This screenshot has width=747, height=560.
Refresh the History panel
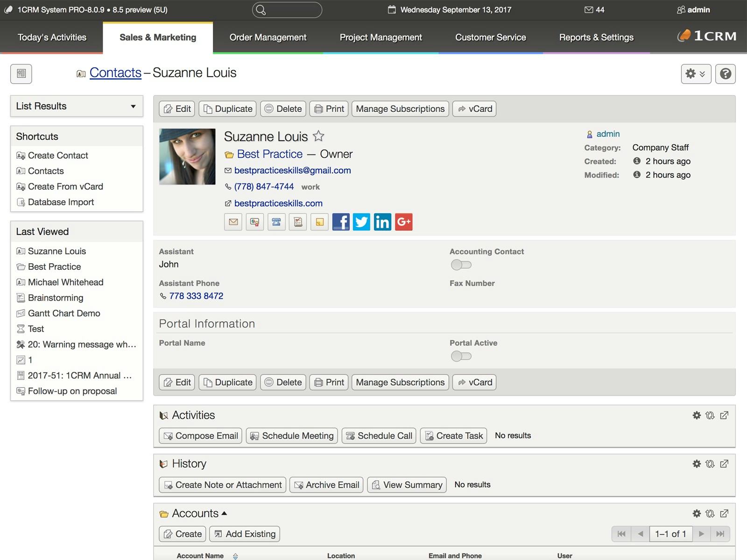710,464
